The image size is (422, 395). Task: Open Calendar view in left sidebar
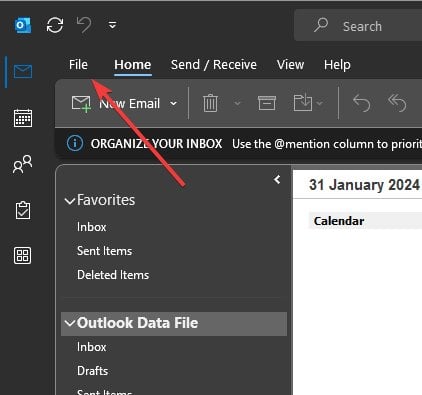(x=23, y=118)
